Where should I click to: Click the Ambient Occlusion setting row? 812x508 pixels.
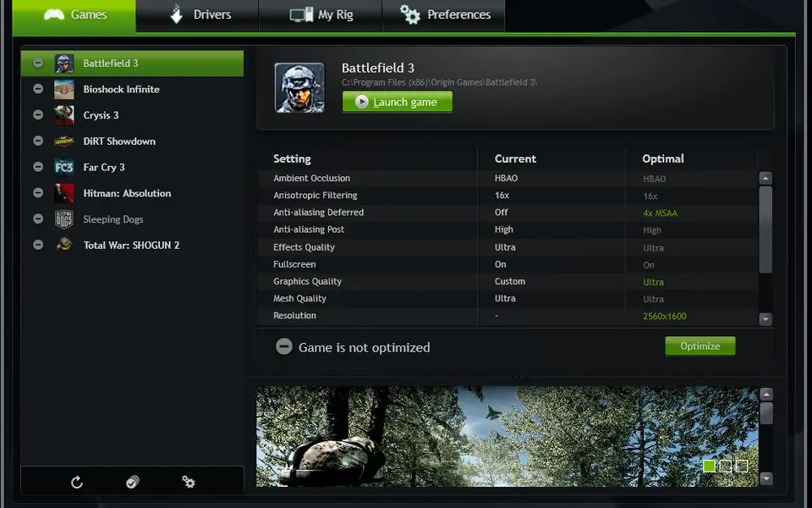[507, 179]
